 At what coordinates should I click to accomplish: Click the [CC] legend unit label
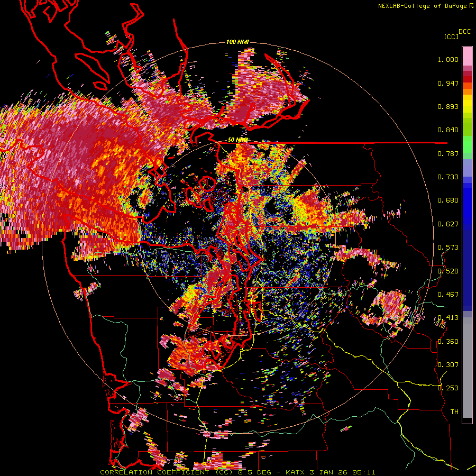(x=451, y=36)
